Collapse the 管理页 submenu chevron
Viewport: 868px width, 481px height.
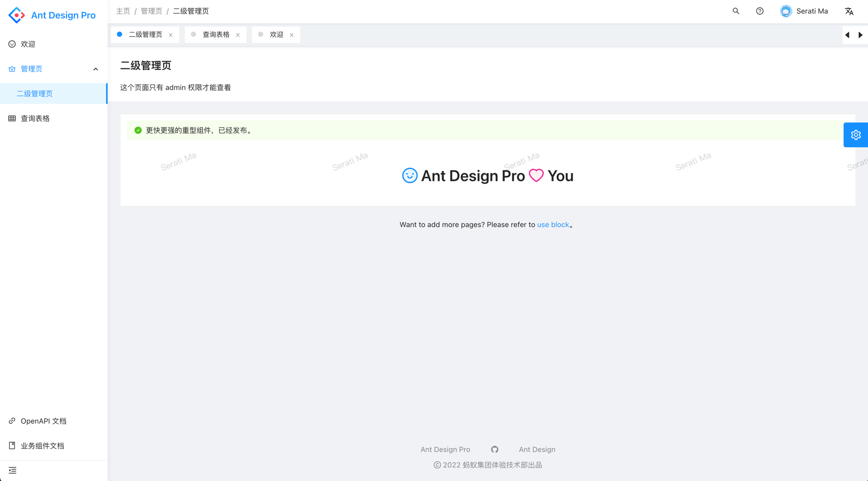click(x=96, y=69)
